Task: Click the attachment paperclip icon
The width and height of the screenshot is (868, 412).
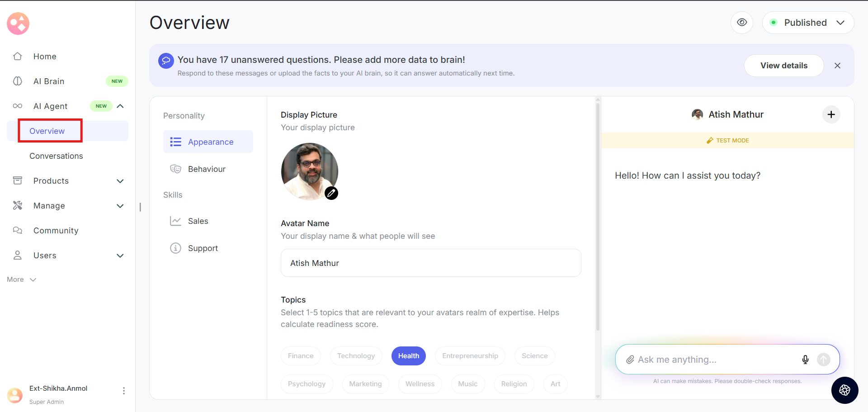Action: coord(630,360)
